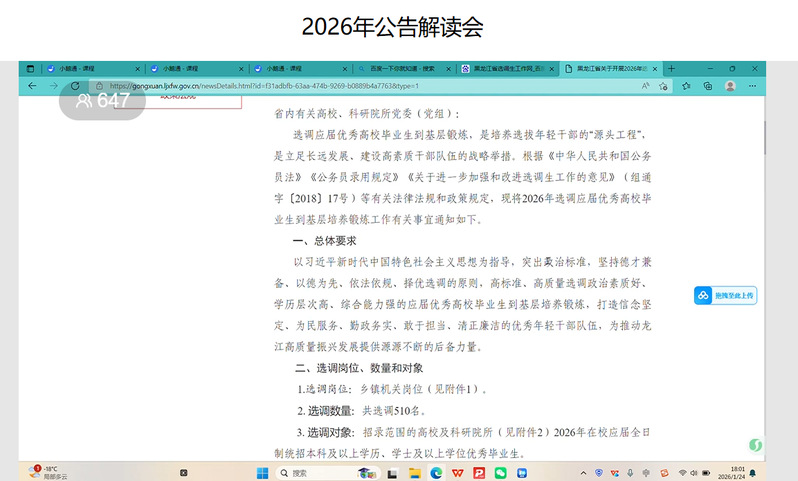This screenshot has width=798, height=481.
Task: Select the first 小脑通 - 课程 tab
Action: pos(85,69)
